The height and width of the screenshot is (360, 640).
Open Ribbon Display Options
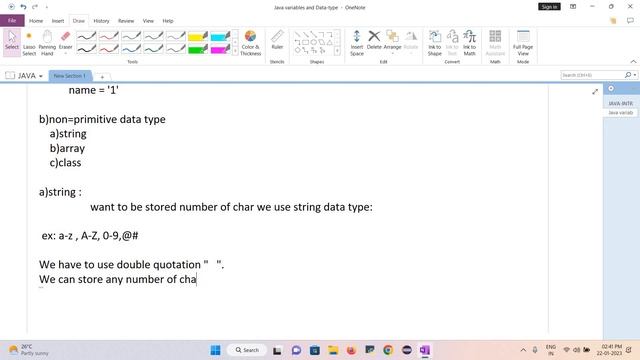point(573,7)
